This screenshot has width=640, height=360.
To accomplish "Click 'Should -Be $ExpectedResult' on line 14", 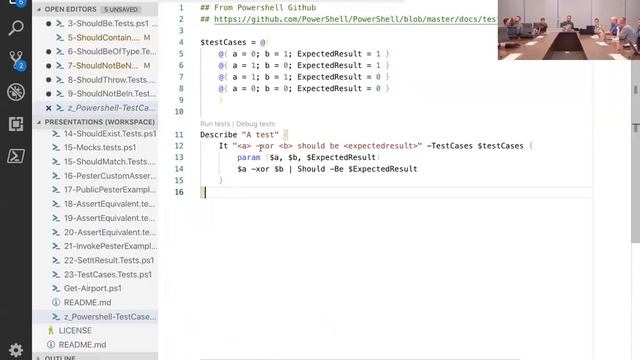I will (357, 169).
